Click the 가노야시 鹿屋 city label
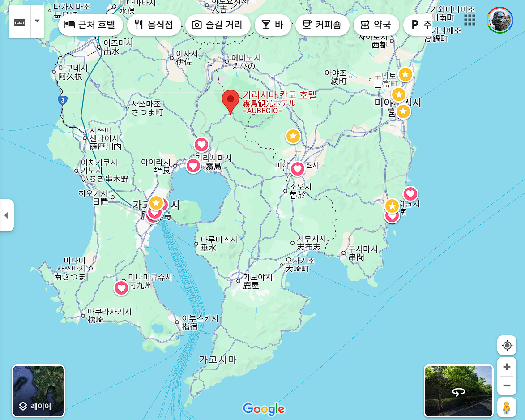The height and width of the screenshot is (420, 525). (x=257, y=281)
